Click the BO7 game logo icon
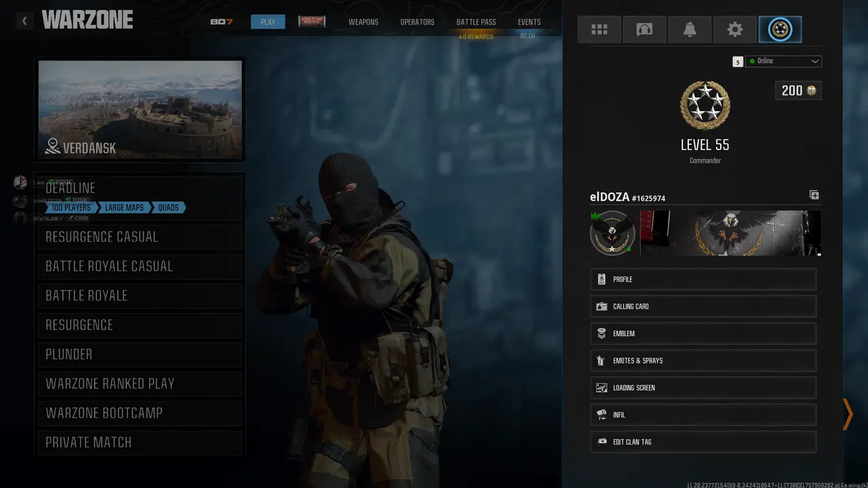This screenshot has height=488, width=868. [x=221, y=22]
